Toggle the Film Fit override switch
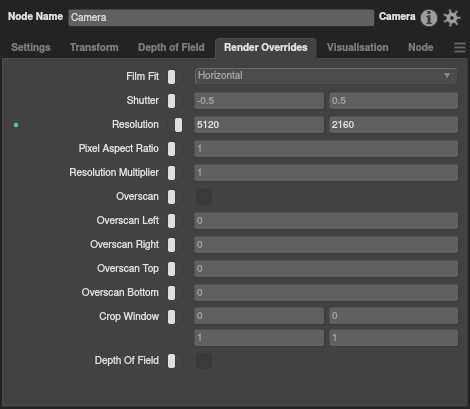470x409 pixels. (175, 77)
